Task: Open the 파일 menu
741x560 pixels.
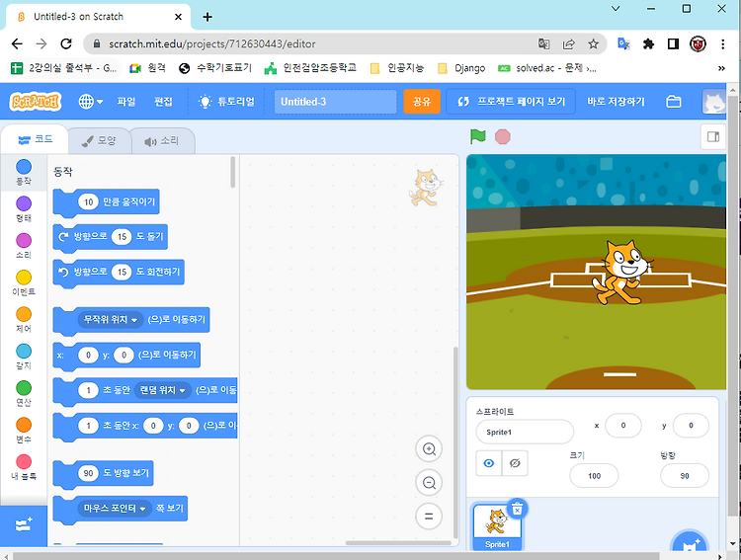Action: coord(126,102)
